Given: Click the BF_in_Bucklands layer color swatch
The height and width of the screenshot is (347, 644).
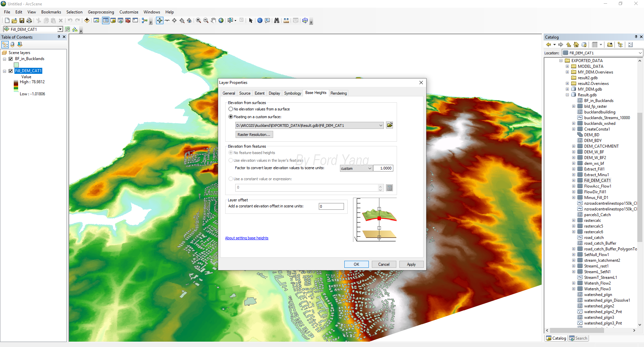Looking at the screenshot, I should 16,65.
